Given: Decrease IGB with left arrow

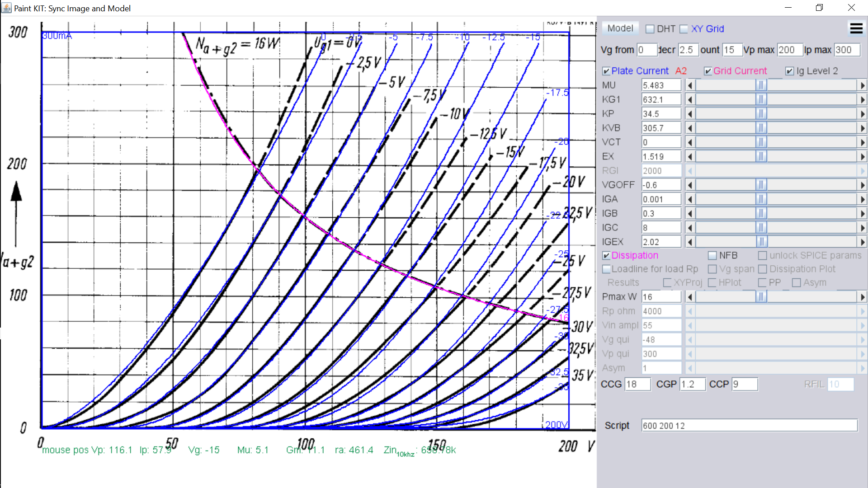Looking at the screenshot, I should point(690,213).
